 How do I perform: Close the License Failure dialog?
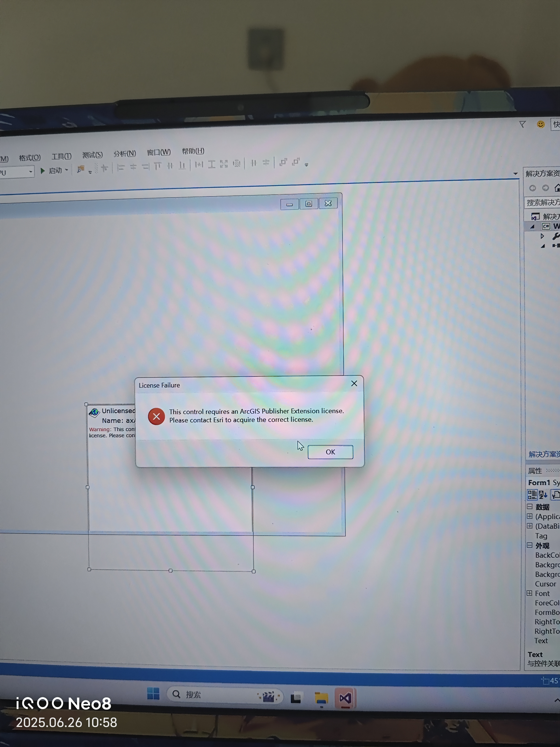(x=354, y=383)
